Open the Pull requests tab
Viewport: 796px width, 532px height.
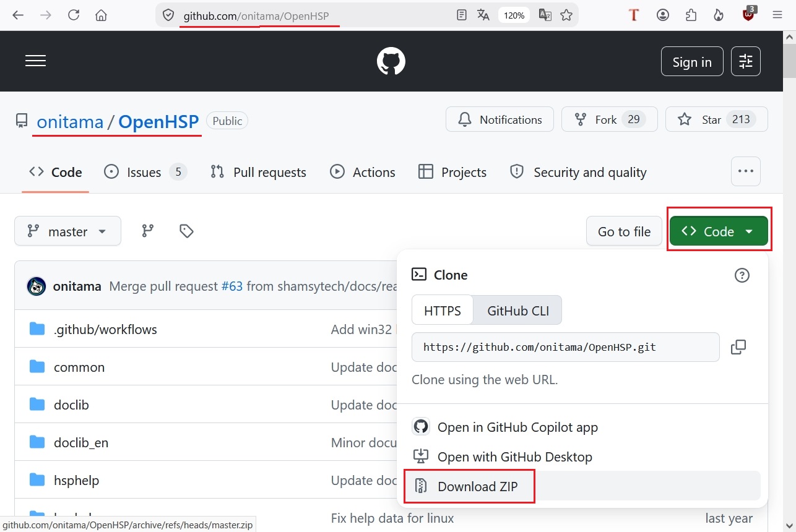(x=258, y=172)
